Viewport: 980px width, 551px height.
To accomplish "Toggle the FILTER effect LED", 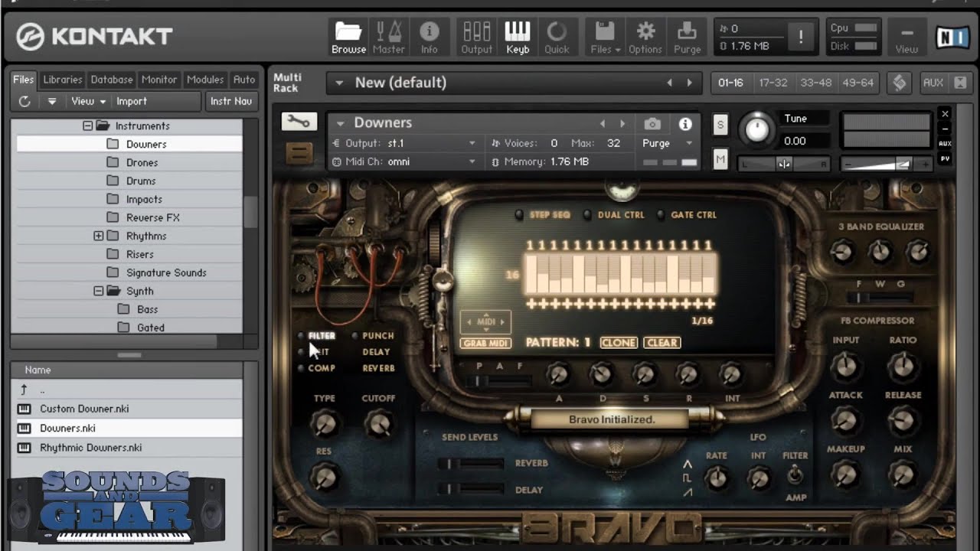I will click(x=301, y=336).
